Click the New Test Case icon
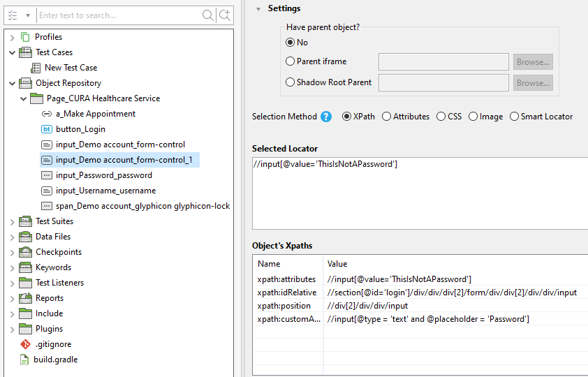588x377 pixels. tap(36, 68)
